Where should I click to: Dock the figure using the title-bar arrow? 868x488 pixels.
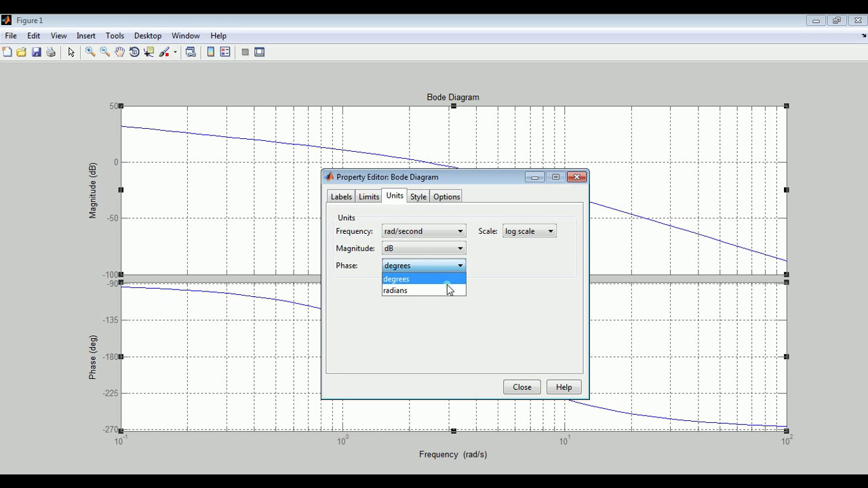864,36
